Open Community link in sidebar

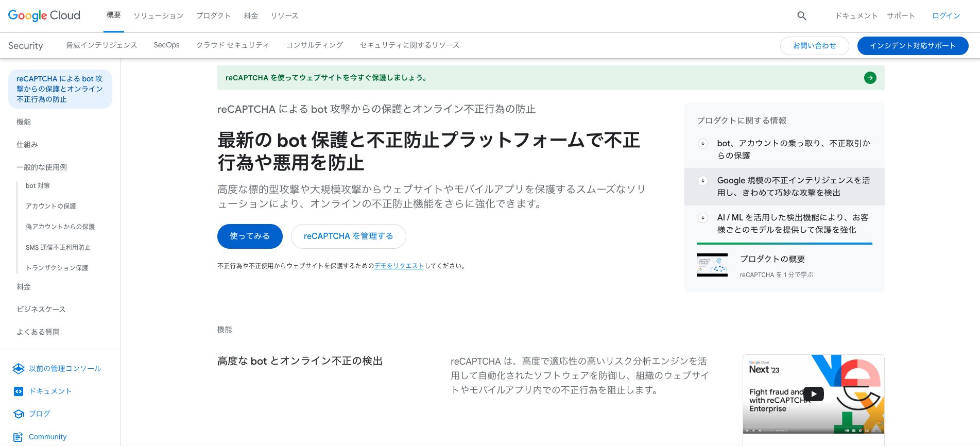tap(48, 437)
